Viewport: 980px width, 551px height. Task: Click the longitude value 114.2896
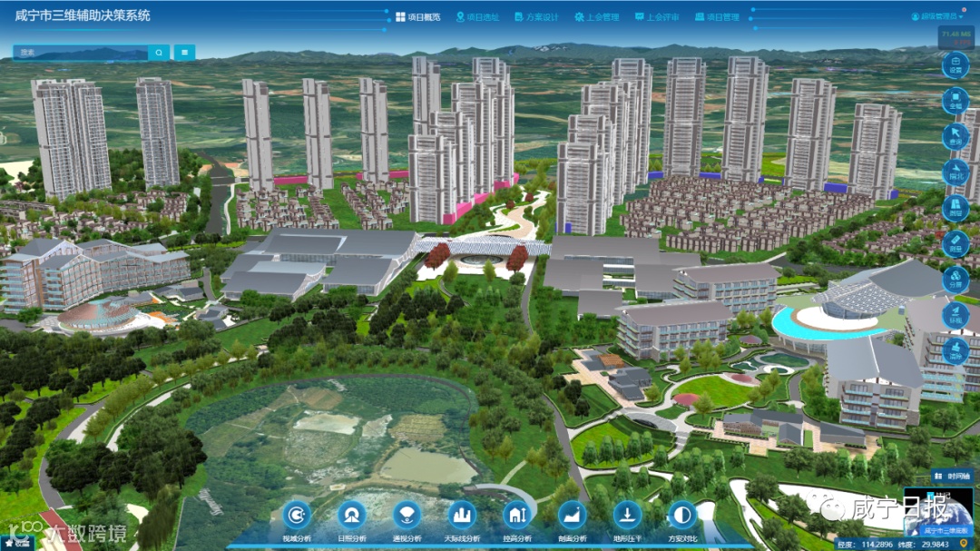click(x=877, y=544)
